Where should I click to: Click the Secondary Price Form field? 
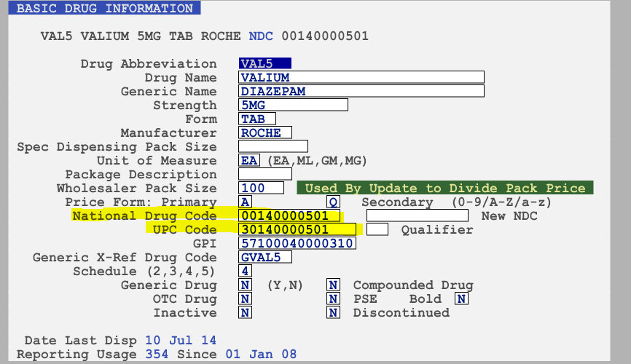click(333, 202)
